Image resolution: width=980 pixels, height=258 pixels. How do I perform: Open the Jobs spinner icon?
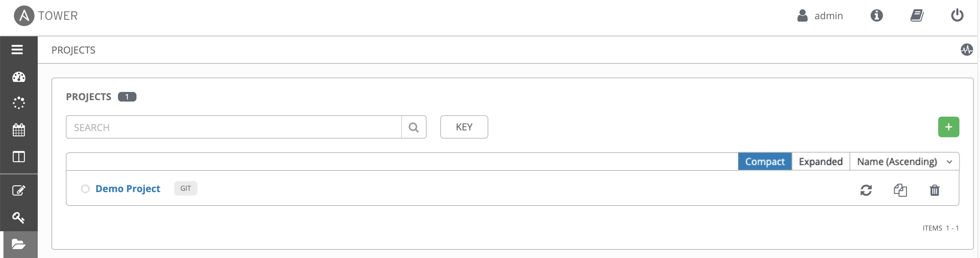[x=19, y=103]
